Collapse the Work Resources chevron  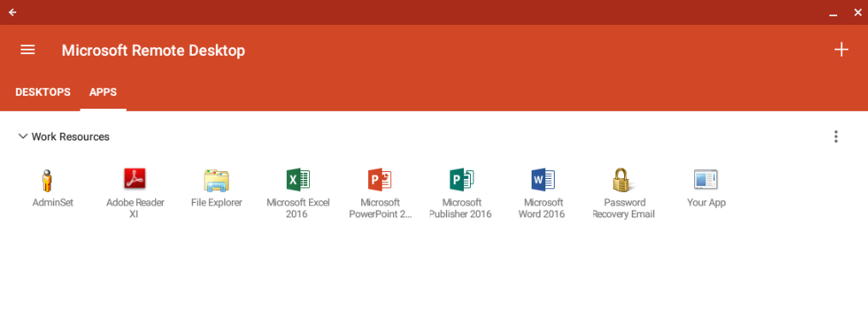coord(23,136)
